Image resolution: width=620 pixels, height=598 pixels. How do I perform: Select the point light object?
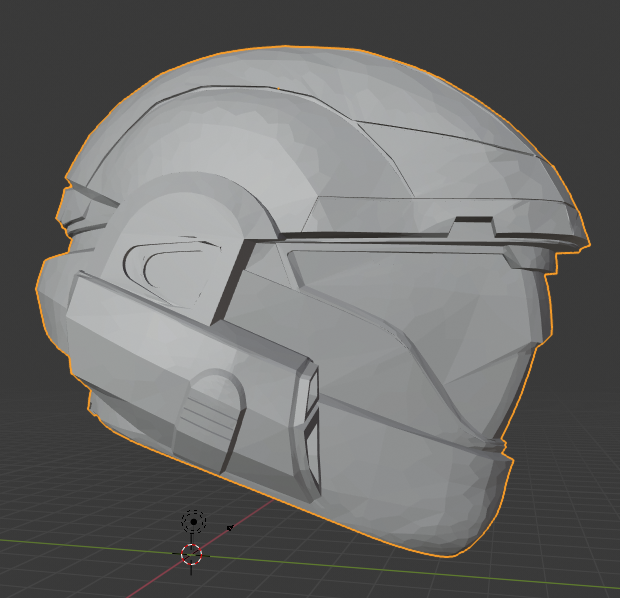(193, 522)
